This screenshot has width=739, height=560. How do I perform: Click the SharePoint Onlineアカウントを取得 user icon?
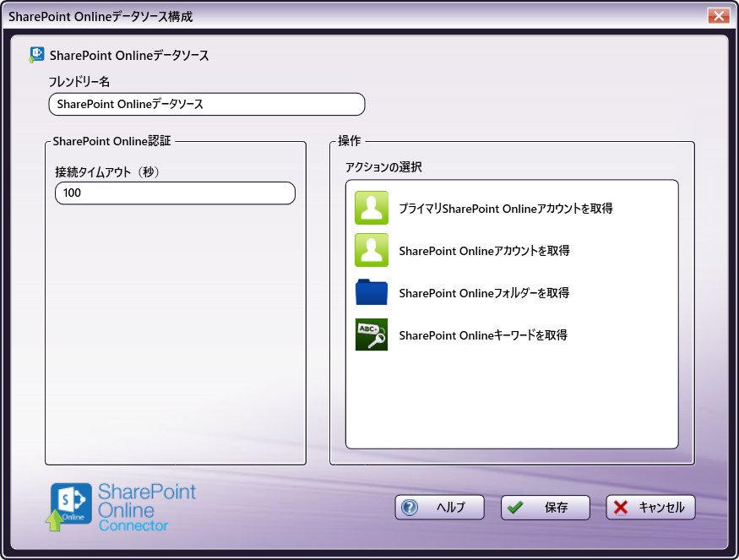[x=372, y=250]
